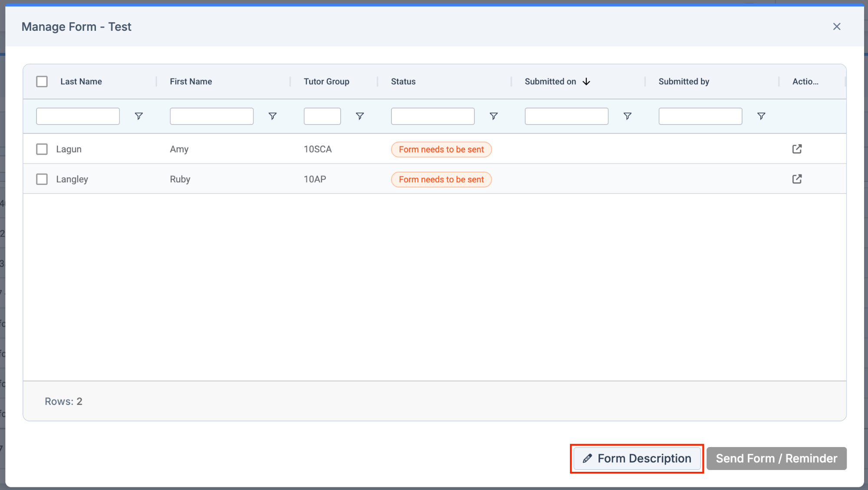The height and width of the screenshot is (490, 868).
Task: Close the Manage Form - Test dialog
Action: coord(836,26)
